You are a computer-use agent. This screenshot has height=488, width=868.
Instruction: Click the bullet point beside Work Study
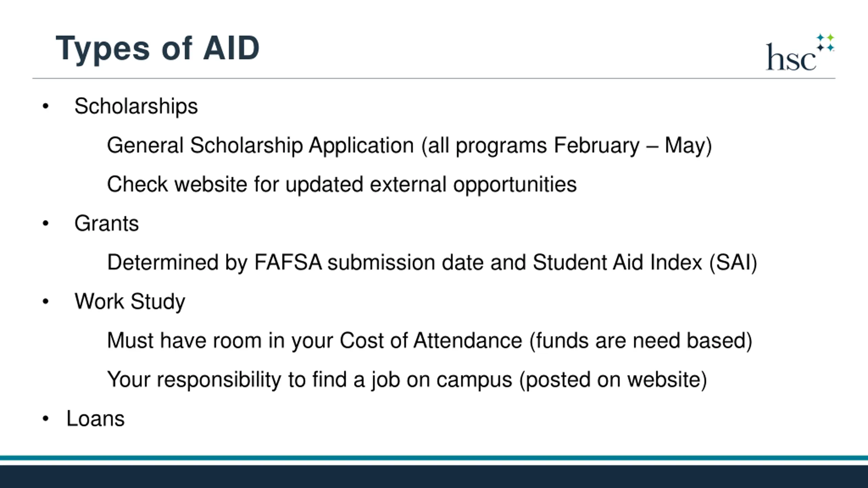(x=46, y=301)
